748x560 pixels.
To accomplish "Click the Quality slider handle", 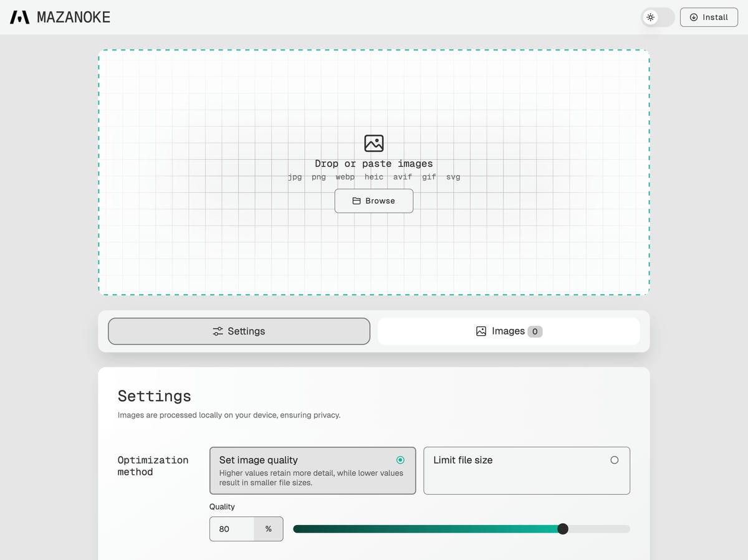I will (563, 529).
